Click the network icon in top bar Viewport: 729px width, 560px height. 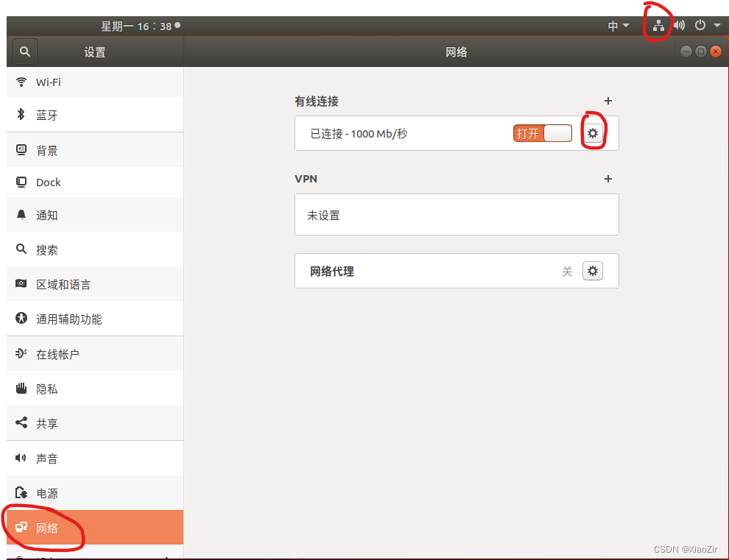(657, 24)
